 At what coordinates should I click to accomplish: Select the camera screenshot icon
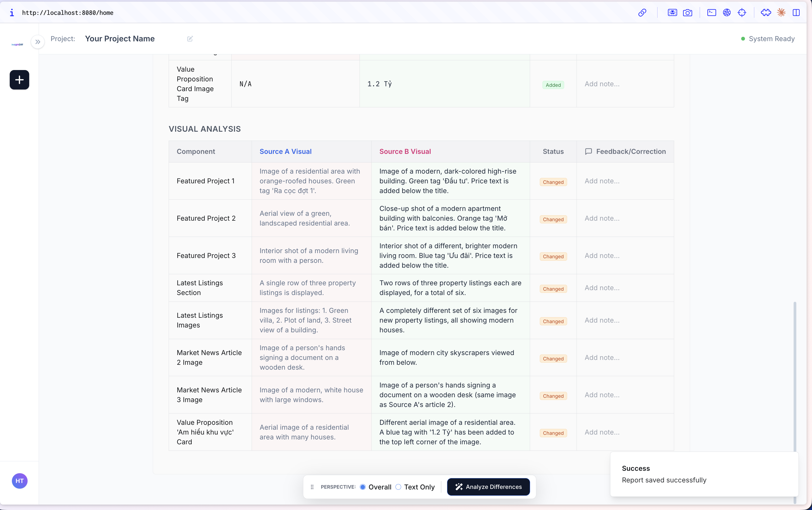coord(688,12)
